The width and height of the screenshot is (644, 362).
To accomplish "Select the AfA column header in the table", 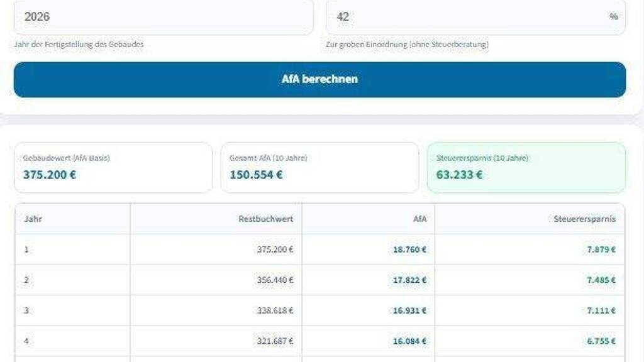I will (419, 219).
